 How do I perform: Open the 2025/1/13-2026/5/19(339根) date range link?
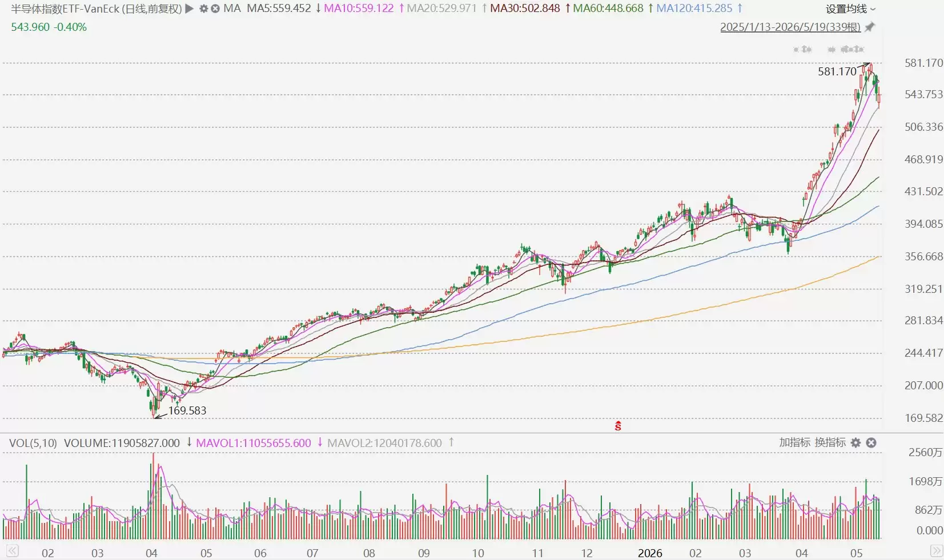(x=790, y=27)
